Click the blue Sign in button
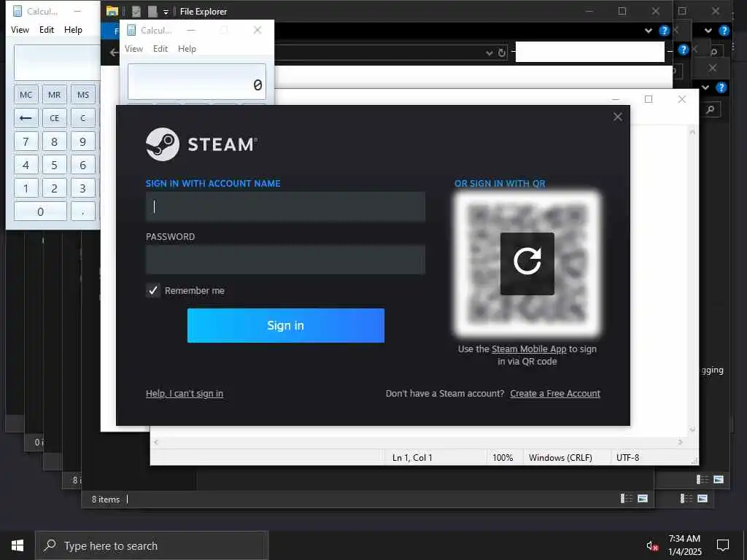Viewport: 747px width, 560px height. pyautogui.click(x=285, y=325)
